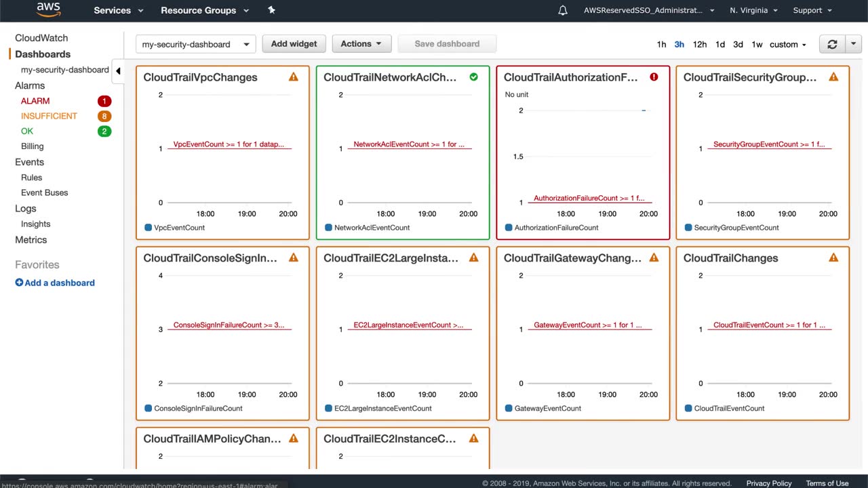The image size is (868, 488).
Task: Click warning icon on CloudTrailChanges widget
Action: (833, 258)
